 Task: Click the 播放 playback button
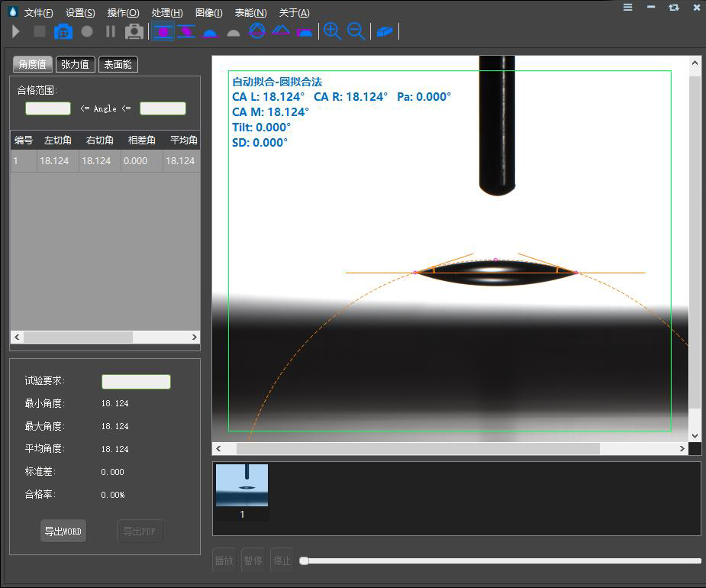coord(224,561)
